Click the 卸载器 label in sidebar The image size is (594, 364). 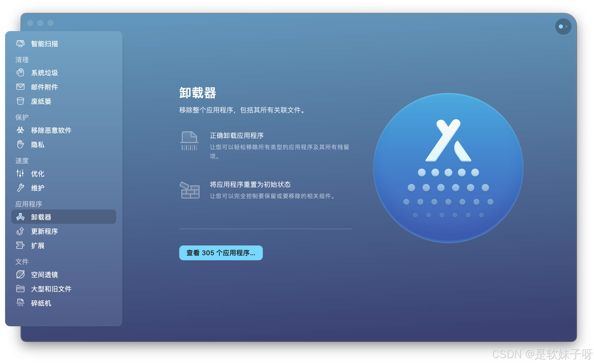[41, 217]
